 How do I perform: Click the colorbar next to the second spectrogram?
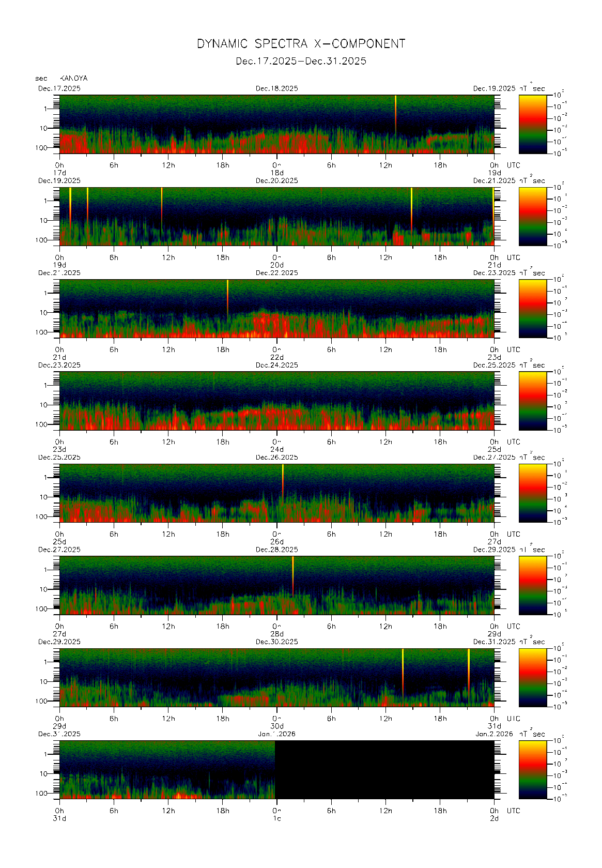532,216
